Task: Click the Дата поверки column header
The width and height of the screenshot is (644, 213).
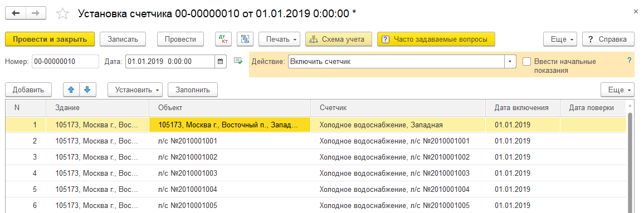Action: [593, 108]
